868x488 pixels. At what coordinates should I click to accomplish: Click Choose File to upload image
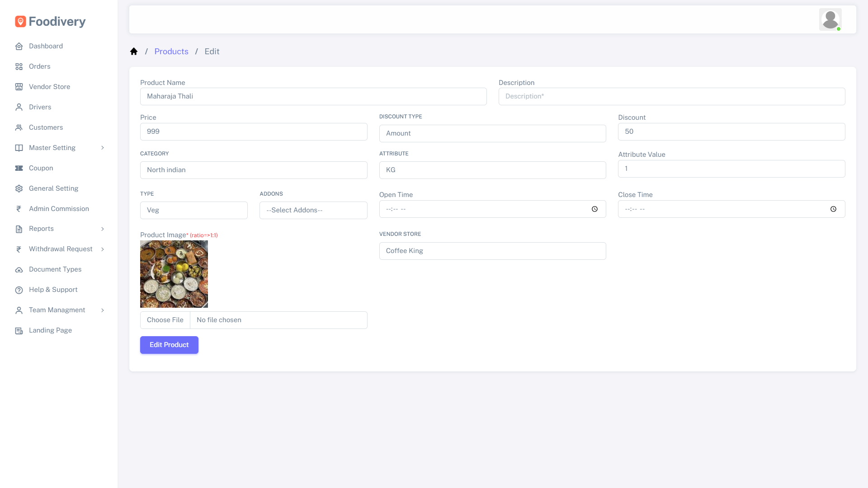tap(165, 320)
